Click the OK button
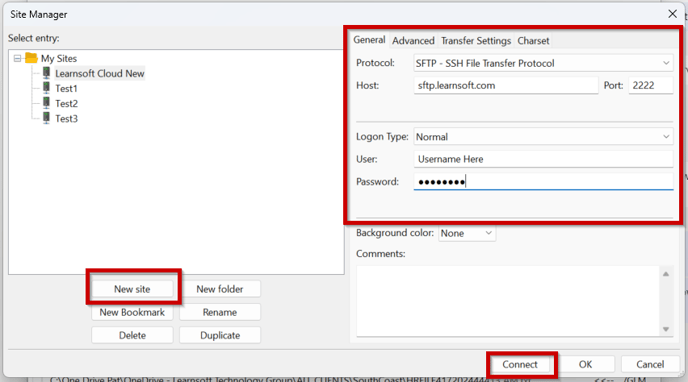The height and width of the screenshot is (382, 688). [585, 364]
